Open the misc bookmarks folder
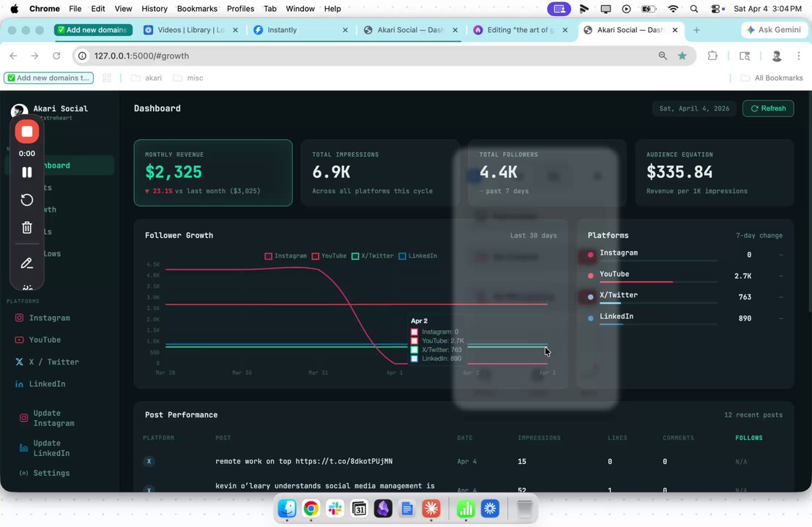The width and height of the screenshot is (812, 527). [188, 78]
